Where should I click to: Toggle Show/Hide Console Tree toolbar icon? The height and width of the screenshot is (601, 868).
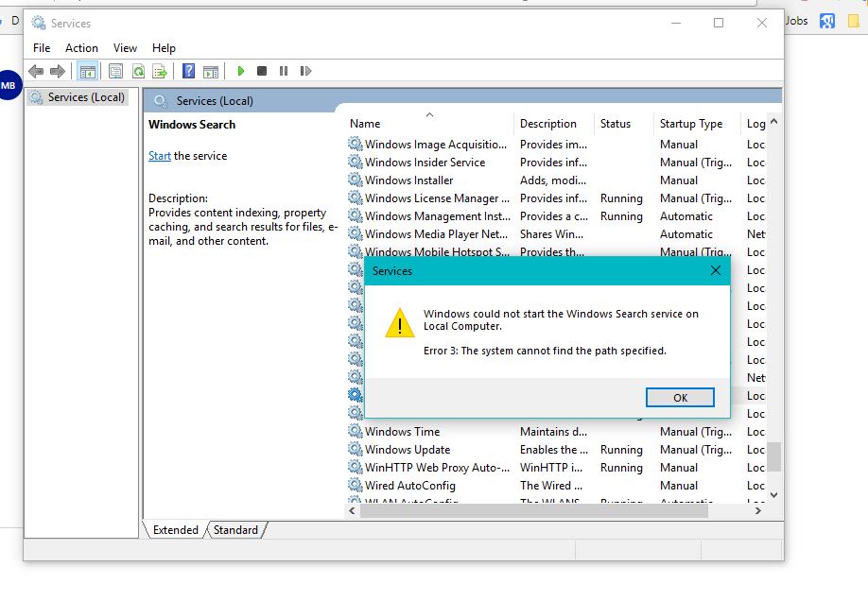tap(88, 71)
